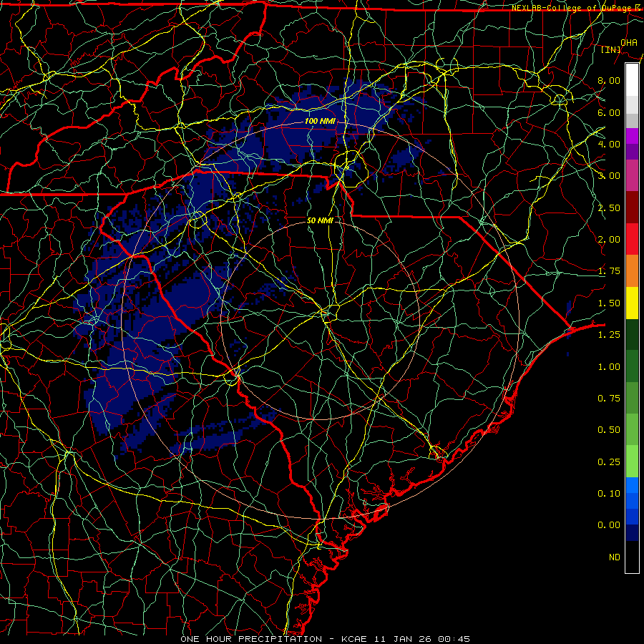
Task: Click the 4.00 legend value
Action: point(609,144)
